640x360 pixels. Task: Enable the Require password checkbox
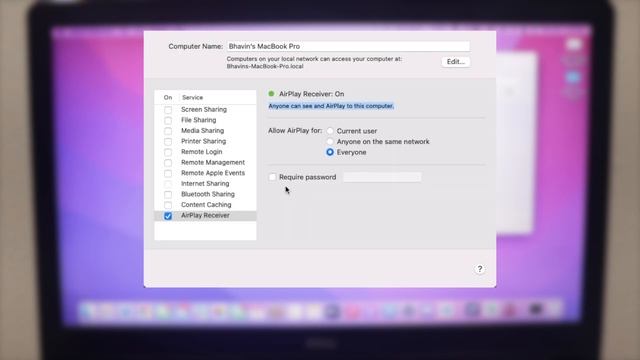(x=272, y=177)
